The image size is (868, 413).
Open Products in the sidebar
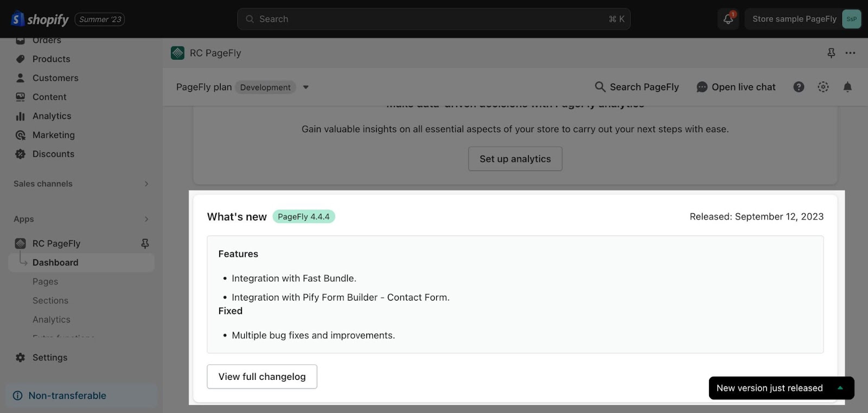(x=52, y=59)
